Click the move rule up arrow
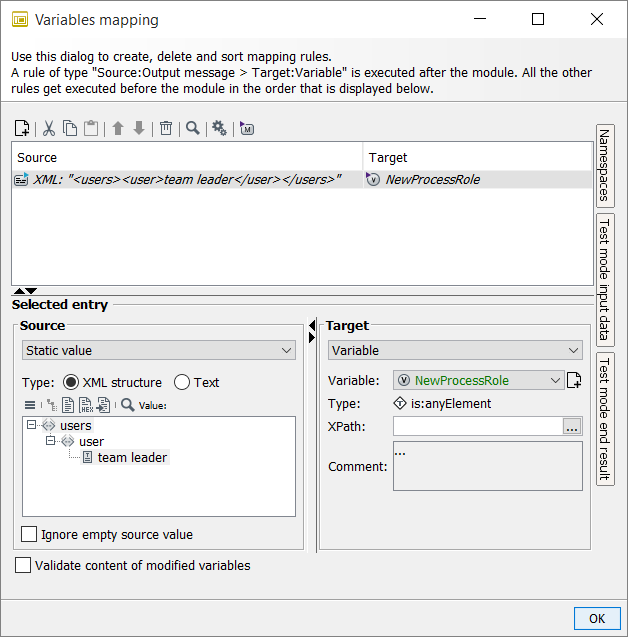 pos(117,128)
